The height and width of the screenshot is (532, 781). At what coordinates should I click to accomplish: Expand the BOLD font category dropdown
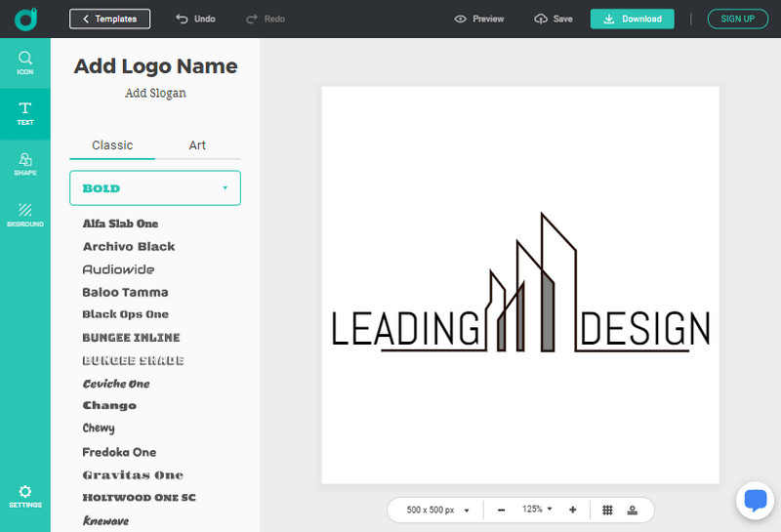click(155, 187)
